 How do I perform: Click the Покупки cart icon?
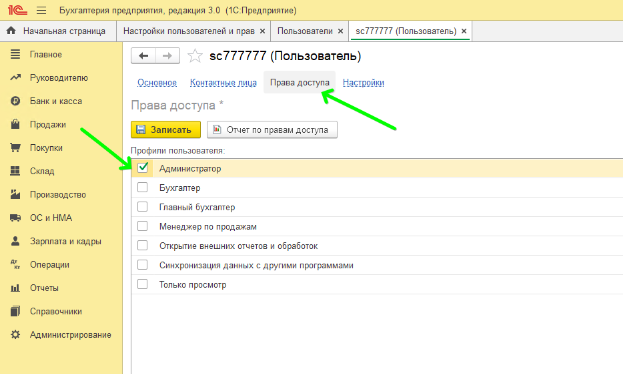tap(15, 148)
